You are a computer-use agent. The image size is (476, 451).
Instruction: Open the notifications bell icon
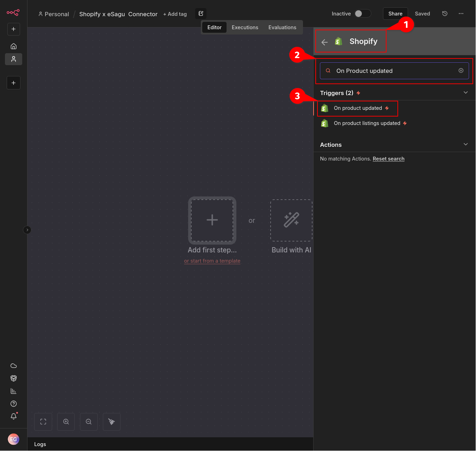click(13, 416)
